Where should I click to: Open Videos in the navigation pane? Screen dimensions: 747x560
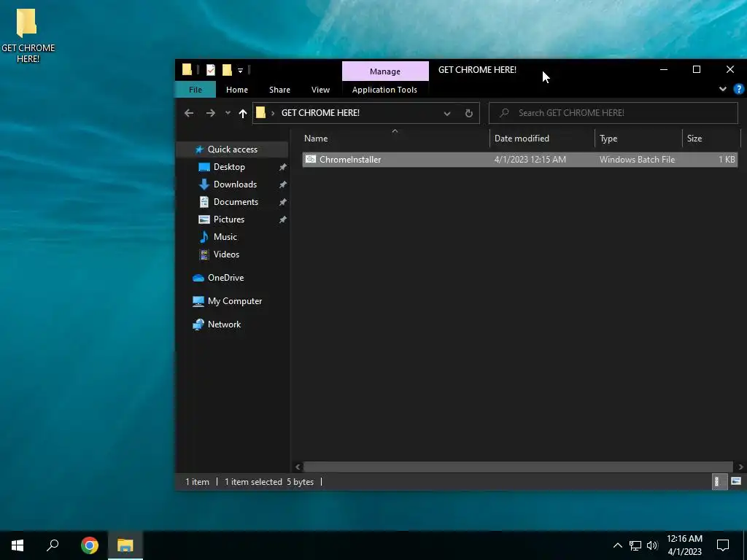[x=226, y=254]
